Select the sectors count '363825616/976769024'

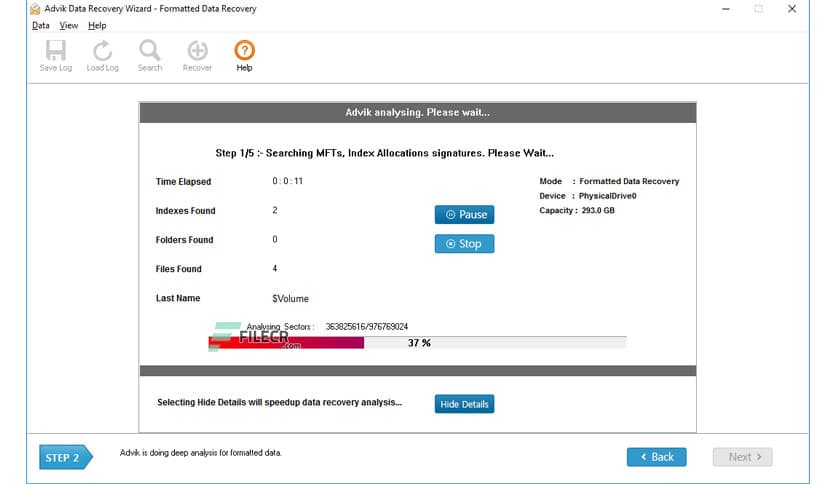(367, 326)
